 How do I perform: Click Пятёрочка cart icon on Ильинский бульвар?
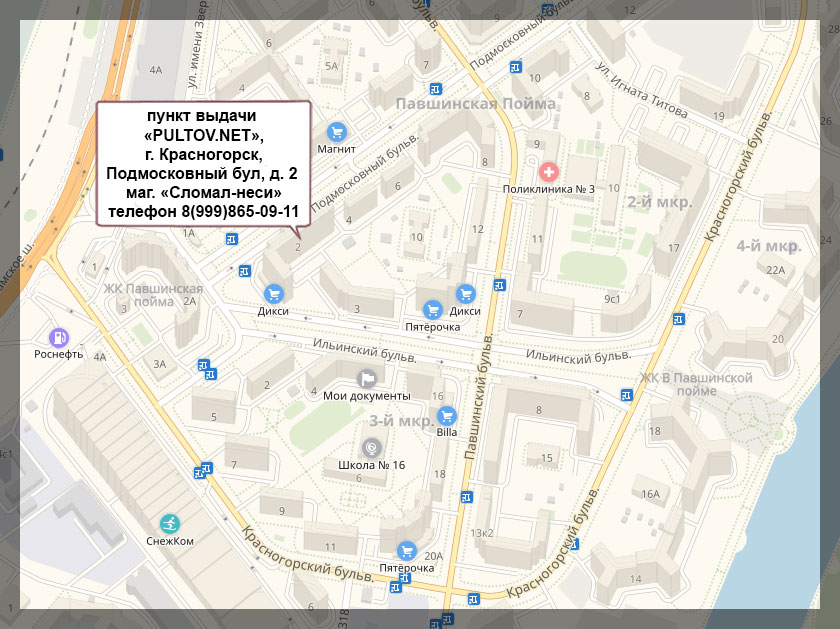tap(432, 310)
